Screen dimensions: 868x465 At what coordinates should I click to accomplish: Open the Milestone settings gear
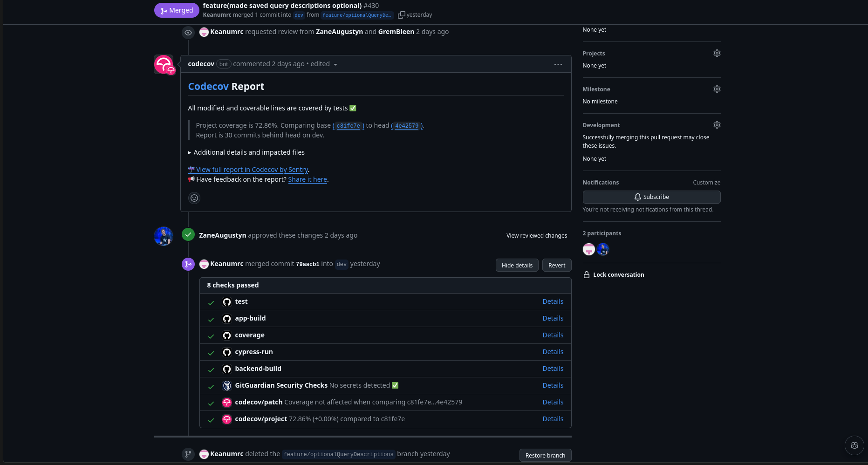[x=717, y=89]
